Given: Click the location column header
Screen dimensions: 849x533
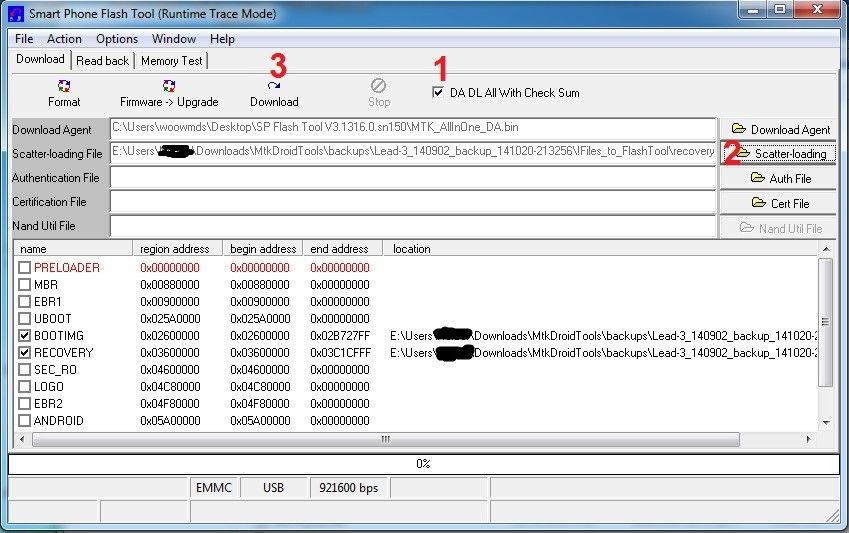Looking at the screenshot, I should (601, 249).
